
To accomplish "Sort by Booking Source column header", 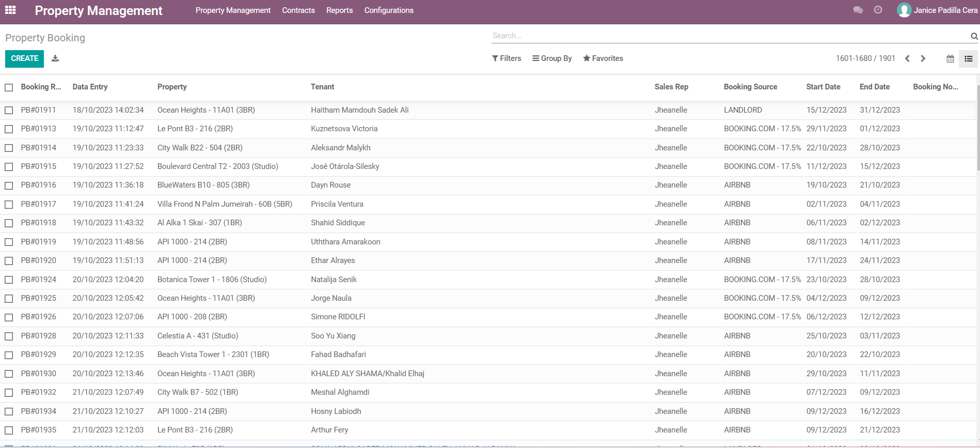I will pos(750,87).
